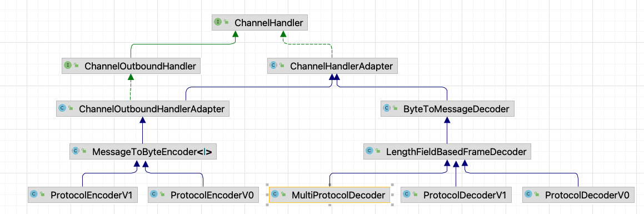Select the ChannelOutboundHandlerAdapter node label
This screenshot has height=214, width=644.
click(x=152, y=110)
